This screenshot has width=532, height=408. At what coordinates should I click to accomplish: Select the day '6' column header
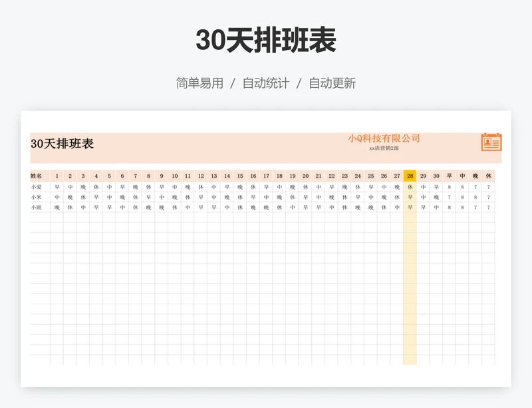(x=122, y=176)
